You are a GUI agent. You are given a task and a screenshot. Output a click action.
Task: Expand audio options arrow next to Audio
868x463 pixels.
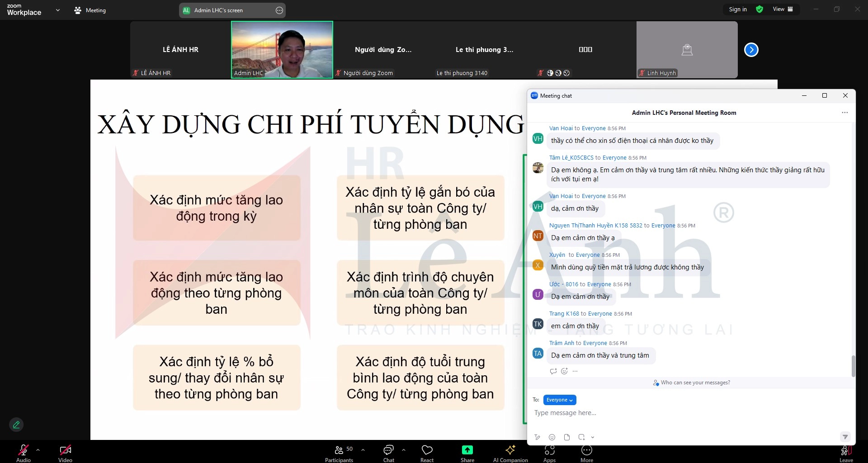(38, 450)
